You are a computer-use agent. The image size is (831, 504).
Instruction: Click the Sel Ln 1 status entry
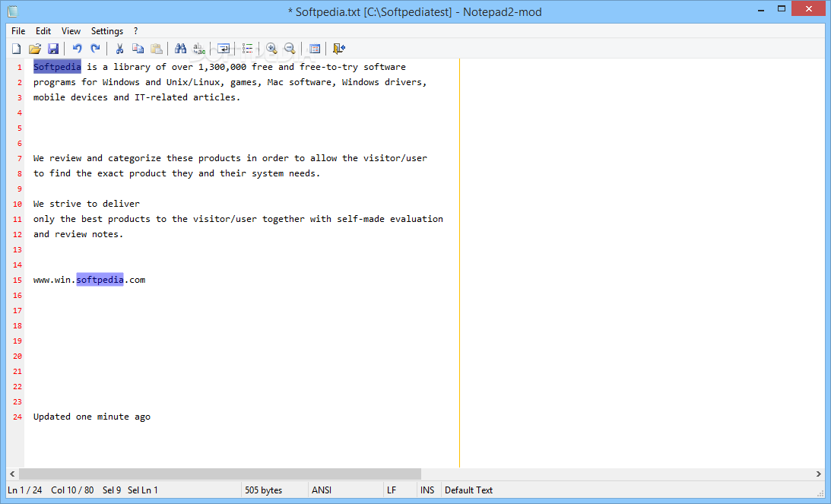pos(143,490)
